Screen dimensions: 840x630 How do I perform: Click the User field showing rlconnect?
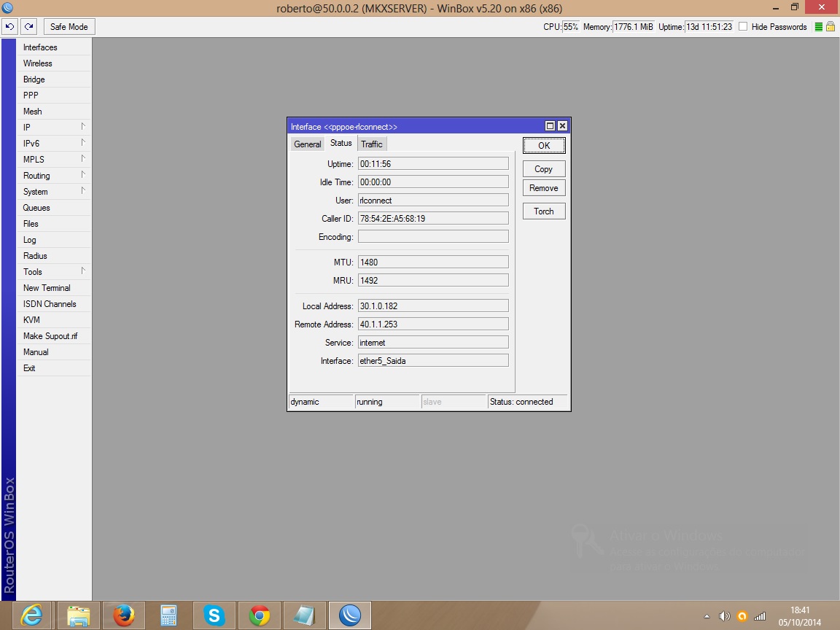click(x=433, y=201)
